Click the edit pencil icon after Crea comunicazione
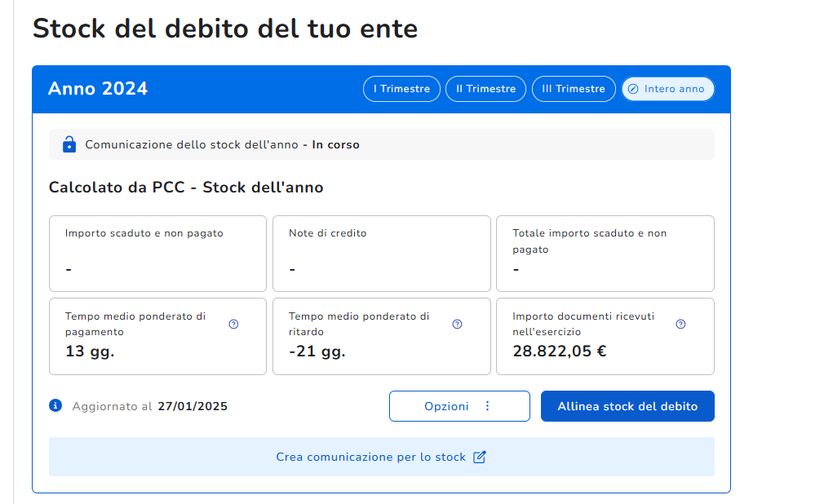This screenshot has height=504, width=833. (480, 457)
